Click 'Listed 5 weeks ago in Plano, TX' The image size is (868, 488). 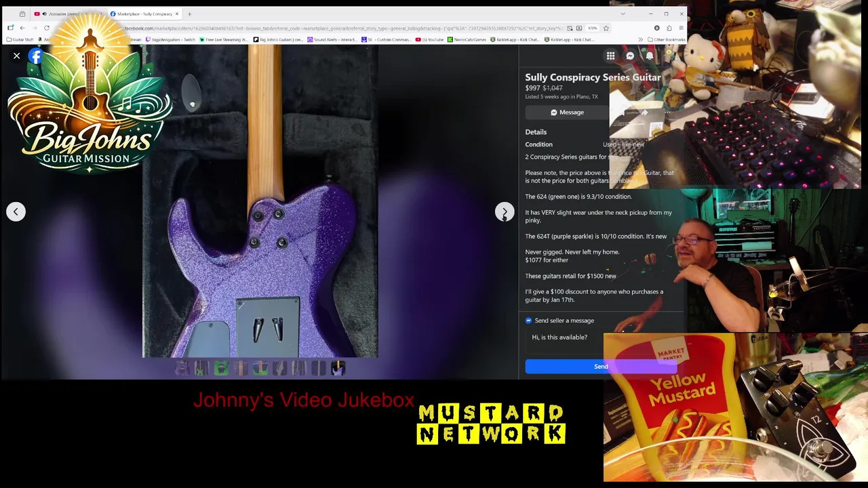pyautogui.click(x=561, y=97)
